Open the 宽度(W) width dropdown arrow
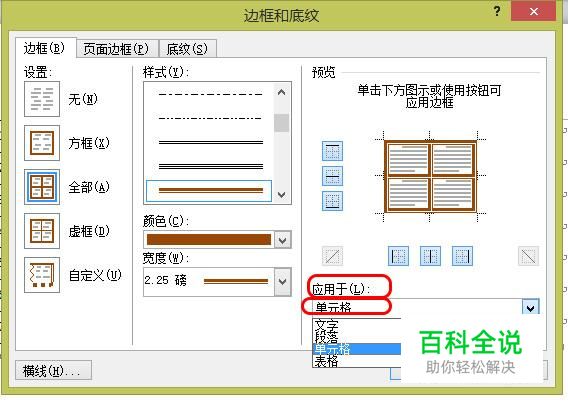 coord(283,282)
